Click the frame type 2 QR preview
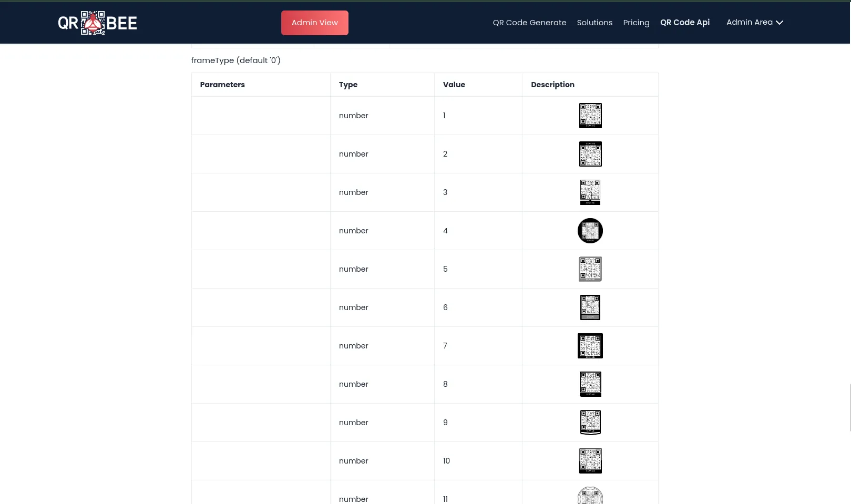851x504 pixels. coord(590,154)
